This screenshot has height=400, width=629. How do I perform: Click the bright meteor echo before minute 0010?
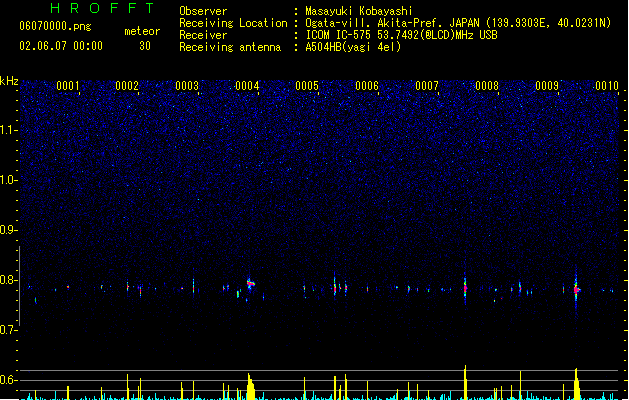coord(576,289)
